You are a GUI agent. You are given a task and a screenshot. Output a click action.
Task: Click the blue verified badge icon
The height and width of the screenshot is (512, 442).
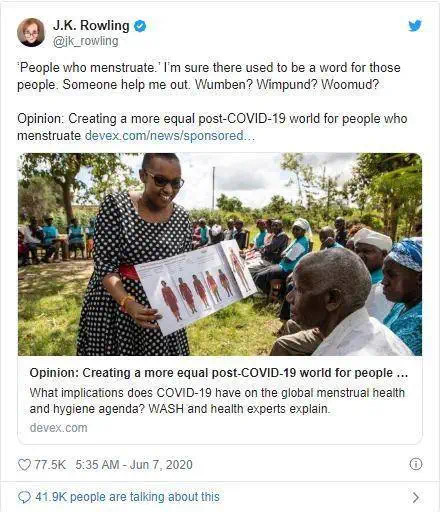[x=140, y=26]
